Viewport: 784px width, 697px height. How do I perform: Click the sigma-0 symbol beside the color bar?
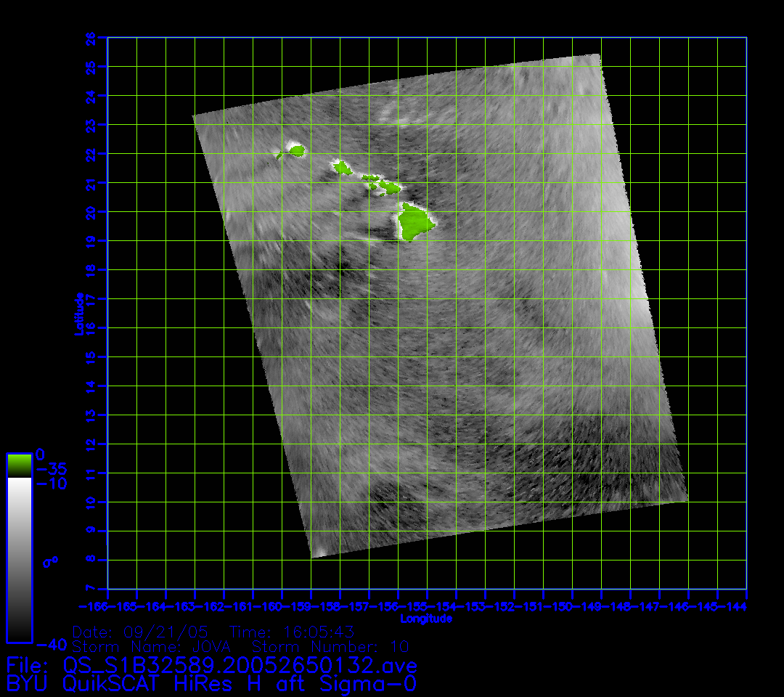point(50,561)
